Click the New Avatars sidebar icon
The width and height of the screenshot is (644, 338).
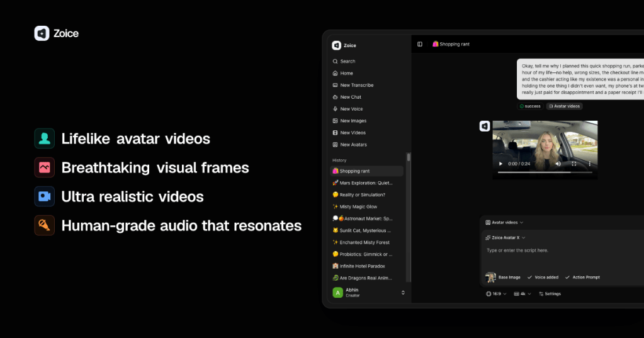pyautogui.click(x=336, y=145)
